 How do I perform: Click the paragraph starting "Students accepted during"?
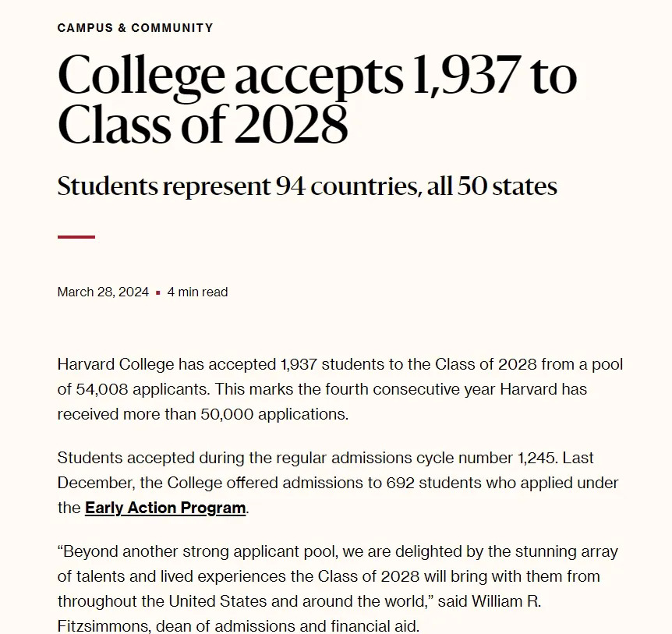pos(338,483)
